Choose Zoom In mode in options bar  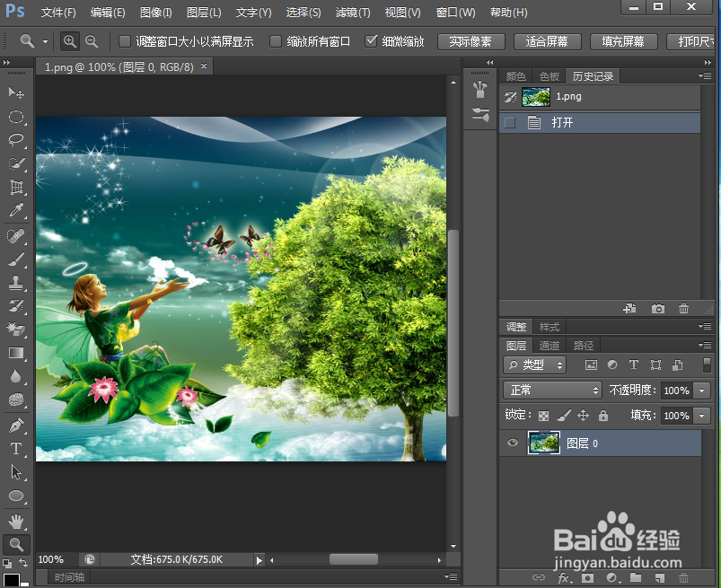[70, 41]
